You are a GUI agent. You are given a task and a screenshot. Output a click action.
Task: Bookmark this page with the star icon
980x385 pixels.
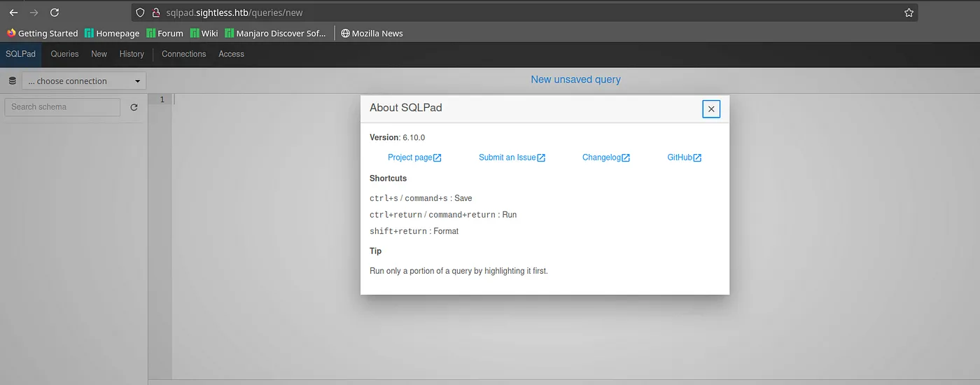click(x=909, y=13)
